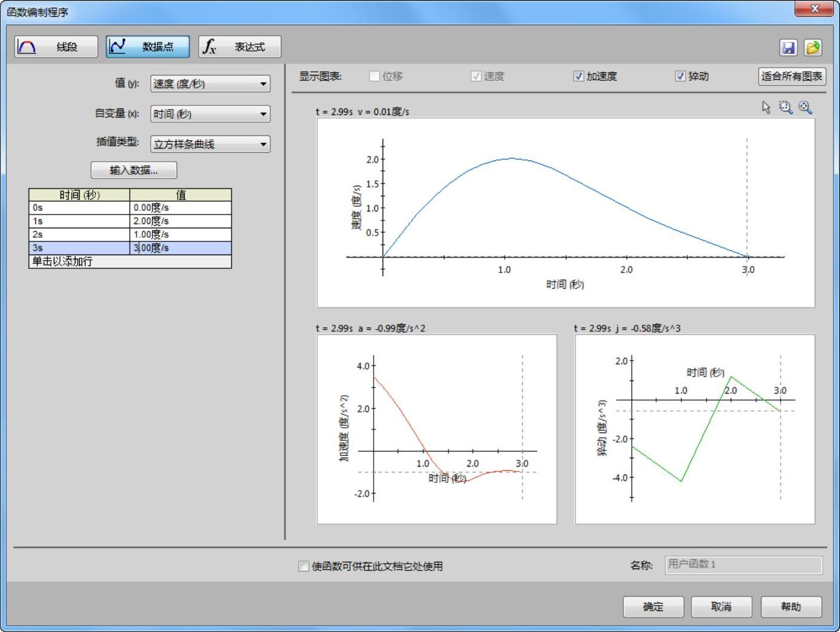The height and width of the screenshot is (632, 840).
Task: Open the 值(y) 速度 dropdown
Action: point(210,84)
